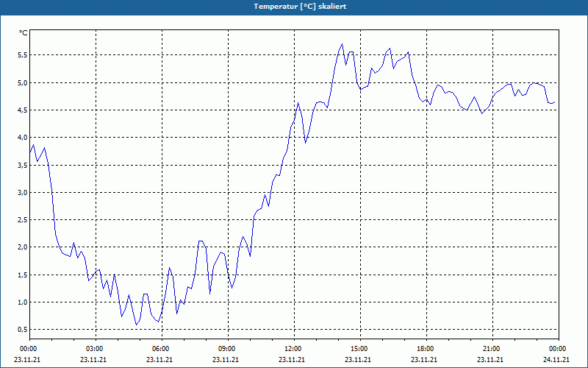The height and width of the screenshot is (368, 588).
Task: Click the 18:00 time label
Action: click(426, 349)
